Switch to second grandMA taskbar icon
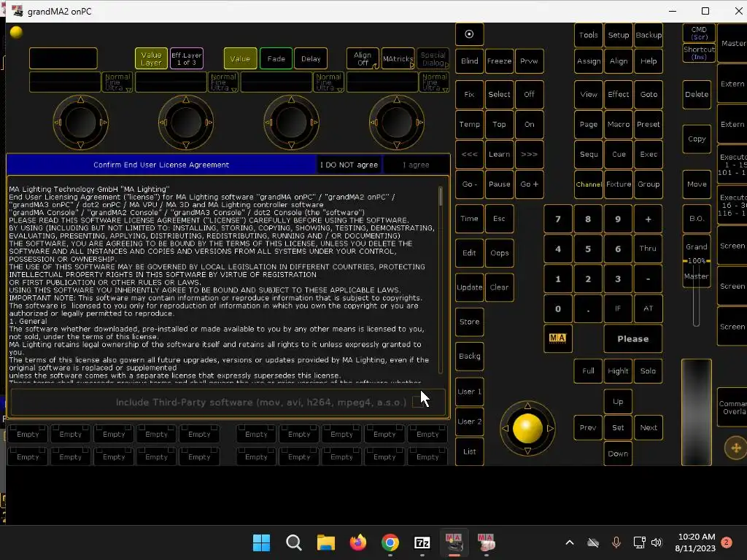Viewport: 747px width, 560px height. [486, 542]
